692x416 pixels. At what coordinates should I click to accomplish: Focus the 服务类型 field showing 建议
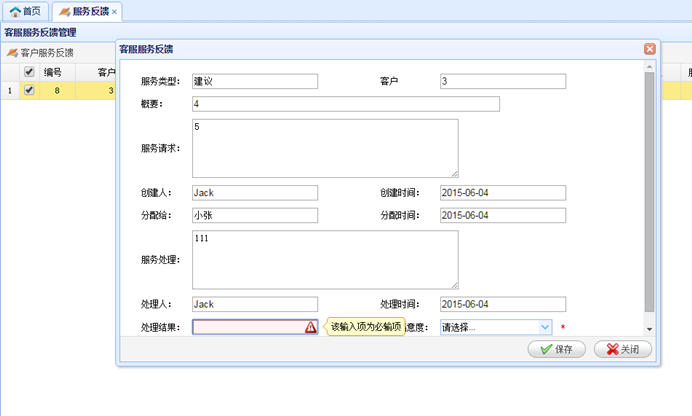pos(255,81)
